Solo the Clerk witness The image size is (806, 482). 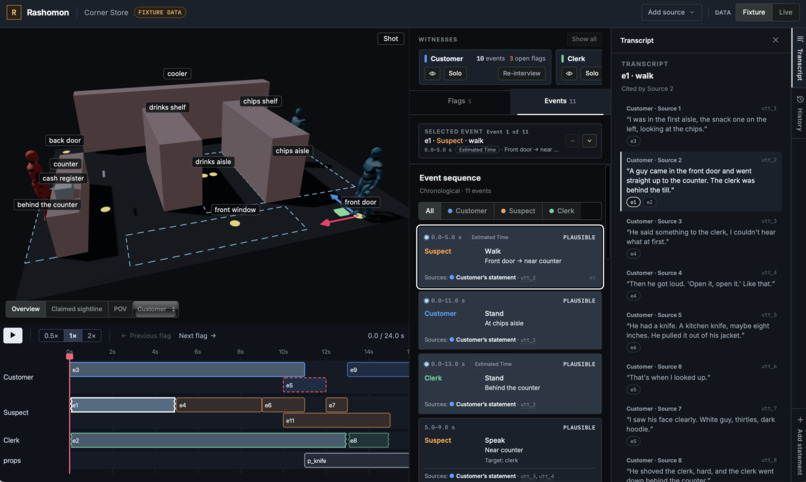click(x=592, y=73)
